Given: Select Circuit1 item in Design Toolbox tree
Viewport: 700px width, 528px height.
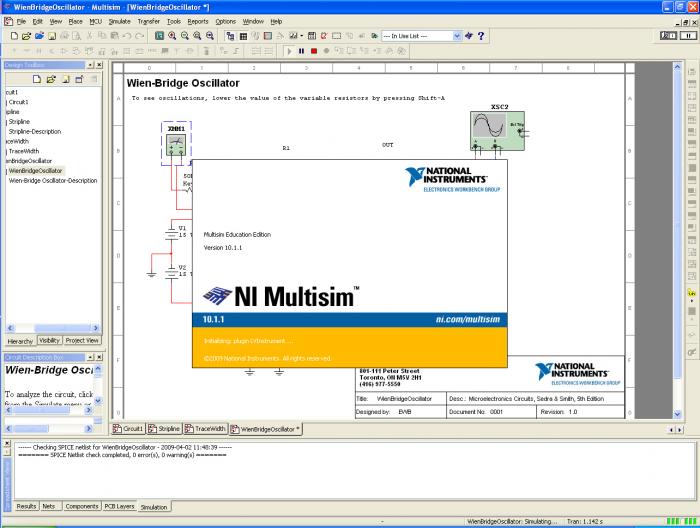Looking at the screenshot, I should coord(18,102).
